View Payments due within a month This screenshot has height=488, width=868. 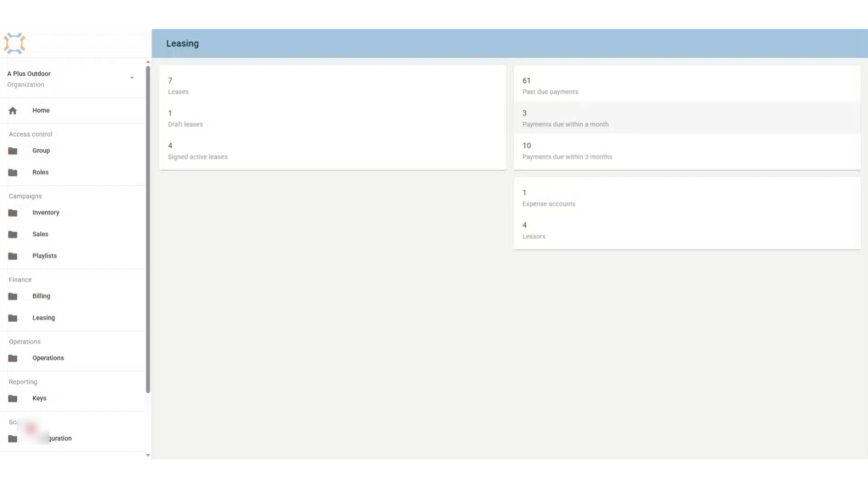coord(687,118)
